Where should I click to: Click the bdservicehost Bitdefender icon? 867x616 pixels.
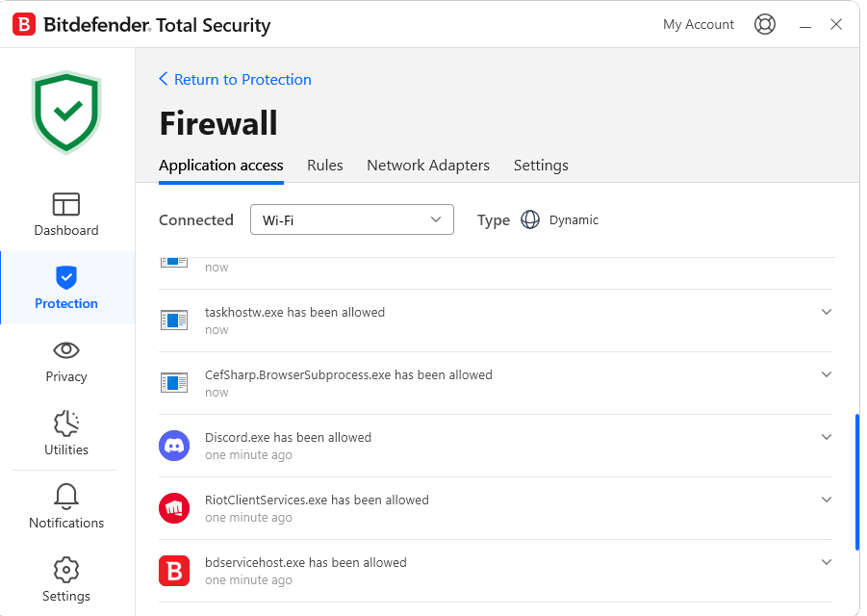point(174,571)
